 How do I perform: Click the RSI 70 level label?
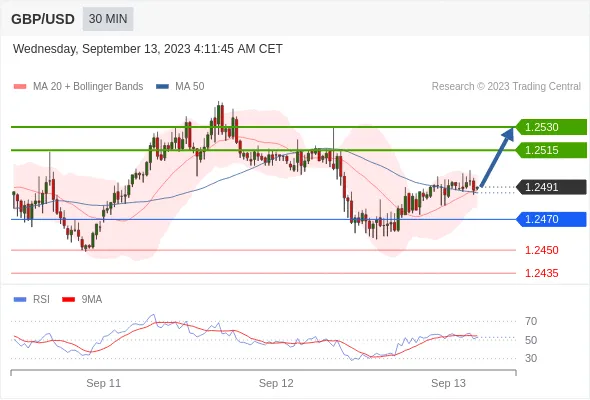pyautogui.click(x=531, y=321)
